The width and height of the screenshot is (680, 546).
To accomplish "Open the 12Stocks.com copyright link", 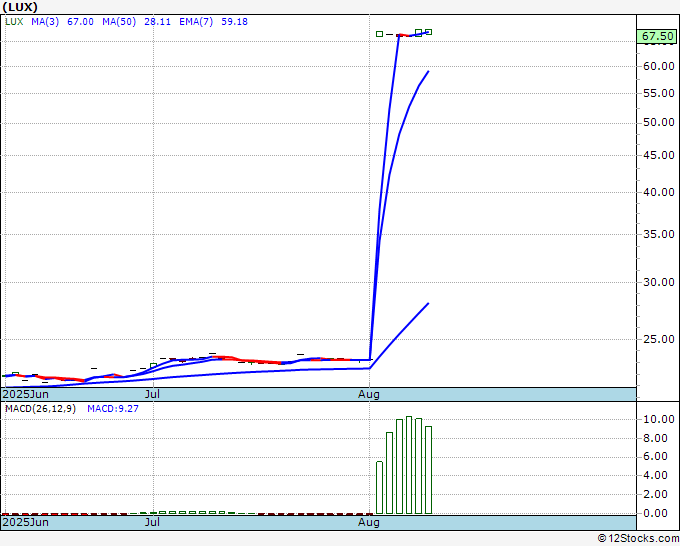I will point(638,539).
